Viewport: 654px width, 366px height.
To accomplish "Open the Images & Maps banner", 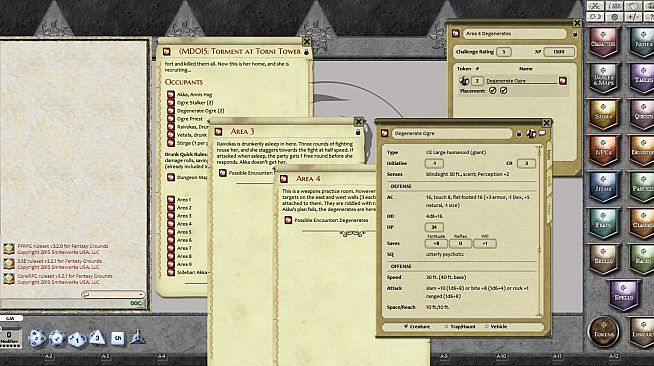I will pyautogui.click(x=603, y=78).
